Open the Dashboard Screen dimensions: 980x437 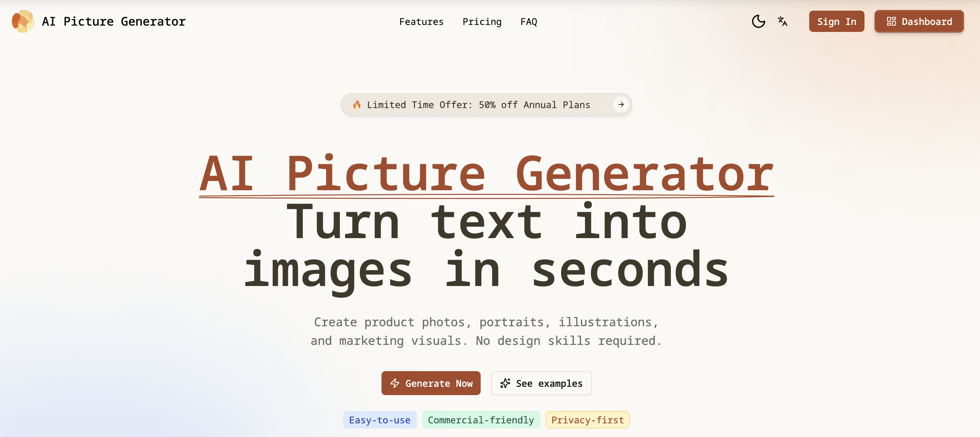pyautogui.click(x=919, y=22)
